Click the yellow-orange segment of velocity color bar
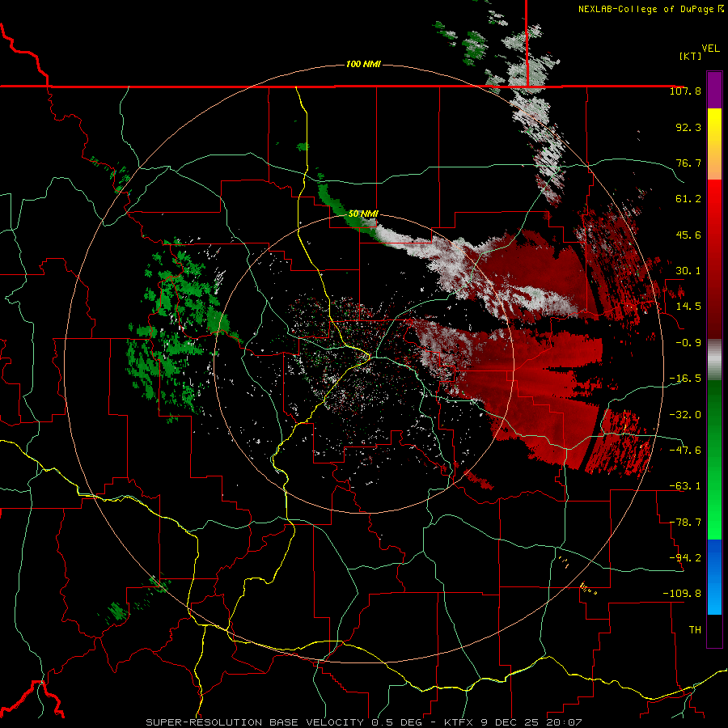The height and width of the screenshot is (728, 728). pyautogui.click(x=714, y=144)
